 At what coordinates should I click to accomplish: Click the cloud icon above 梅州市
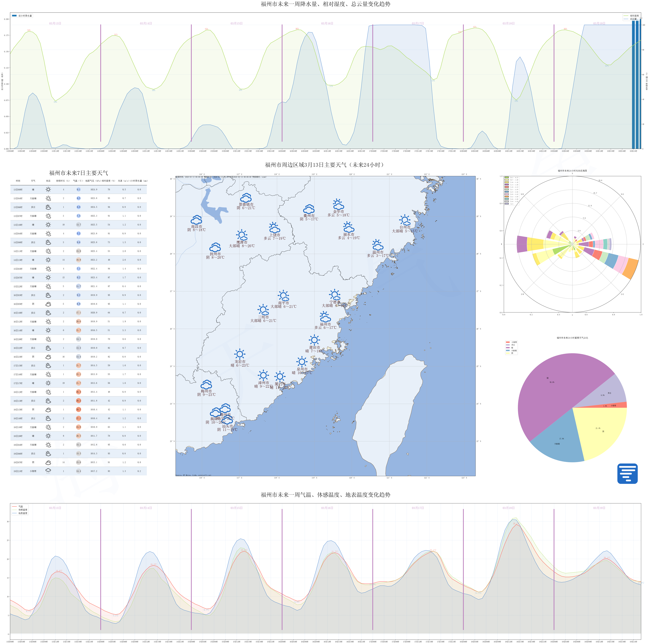point(206,384)
